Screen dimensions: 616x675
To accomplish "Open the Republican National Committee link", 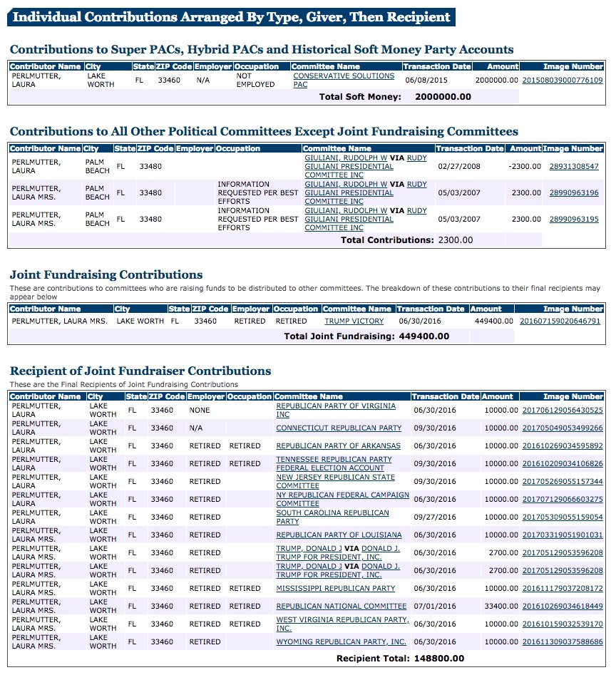I will tap(342, 606).
